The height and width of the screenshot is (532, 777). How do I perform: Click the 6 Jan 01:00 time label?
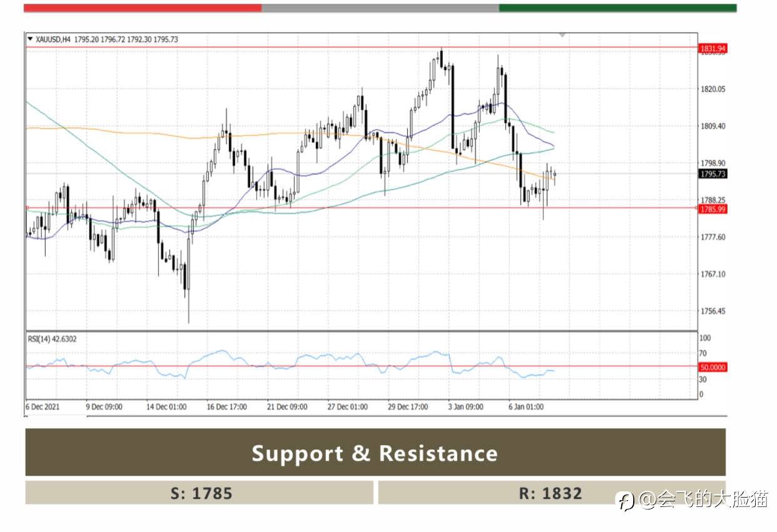click(x=527, y=406)
